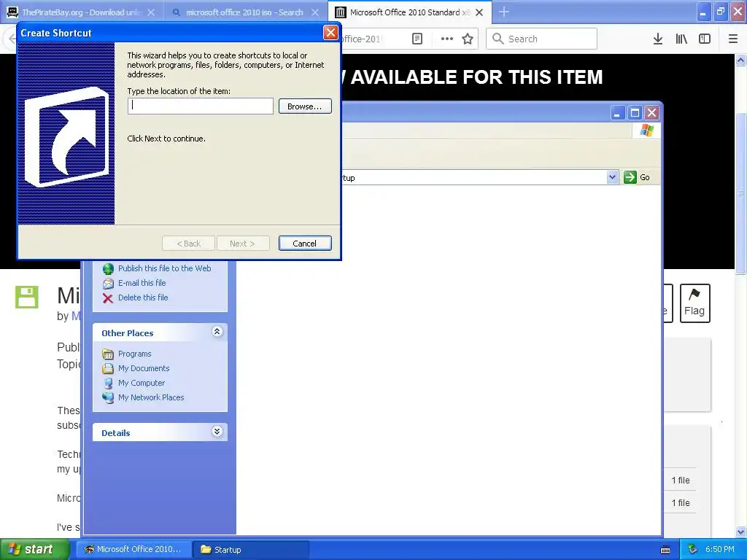Click the My Documents folder icon

(108, 368)
